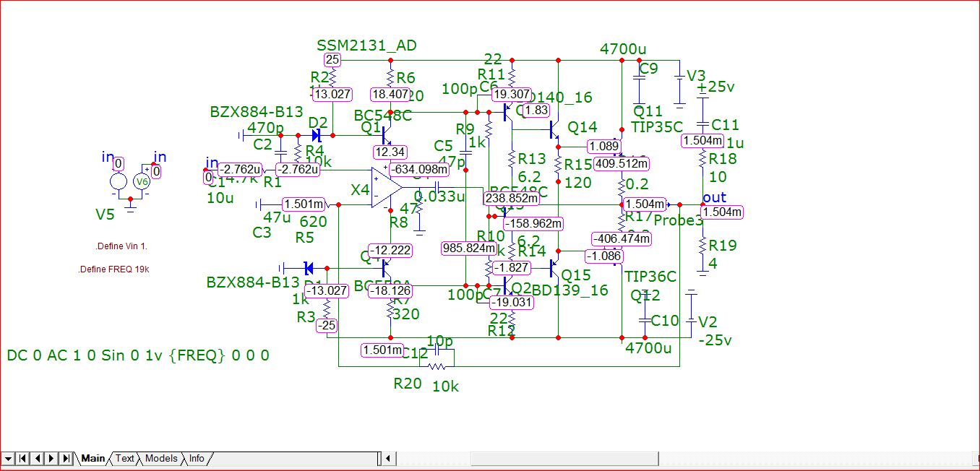Image resolution: width=980 pixels, height=471 pixels.
Task: Select the R7 resistor symbol
Action: (x=390, y=311)
